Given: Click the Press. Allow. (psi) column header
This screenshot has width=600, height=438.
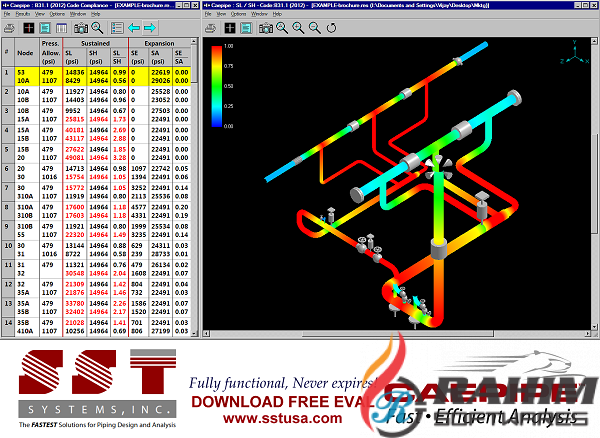Looking at the screenshot, I should click(51, 53).
